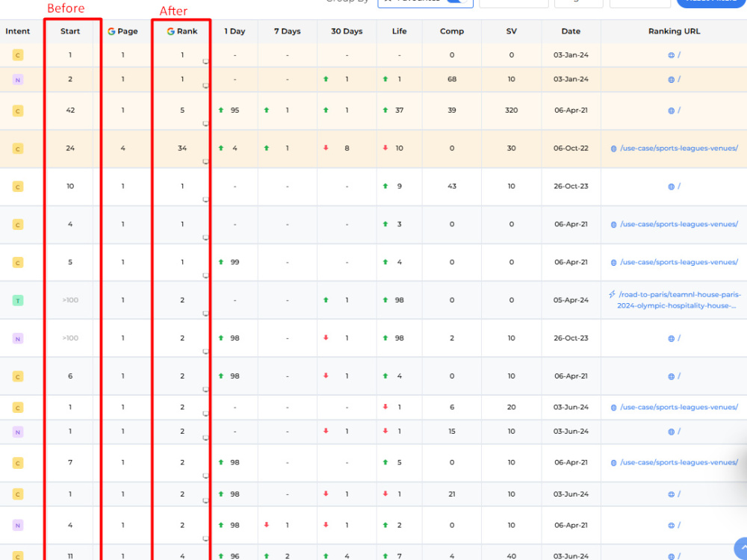Sort by SV column header
Screen dimensions: 747x560
coord(511,31)
